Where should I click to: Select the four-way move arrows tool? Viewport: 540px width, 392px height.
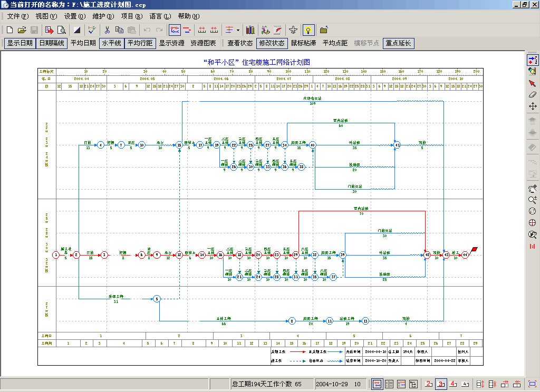coord(533,106)
